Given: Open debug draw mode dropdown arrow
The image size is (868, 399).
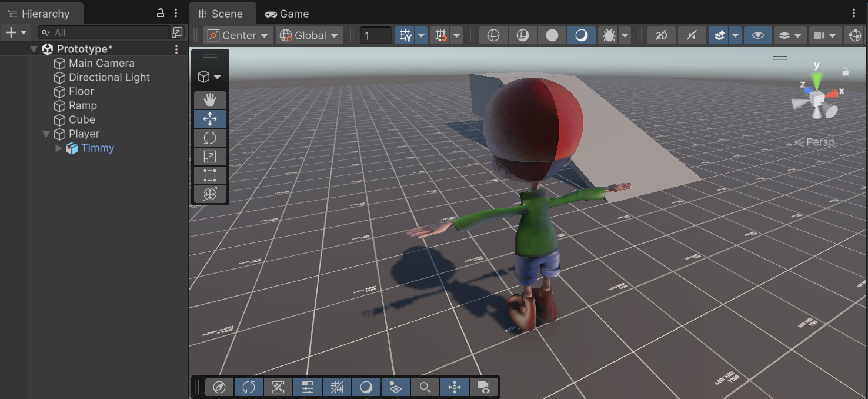Looking at the screenshot, I should point(625,35).
